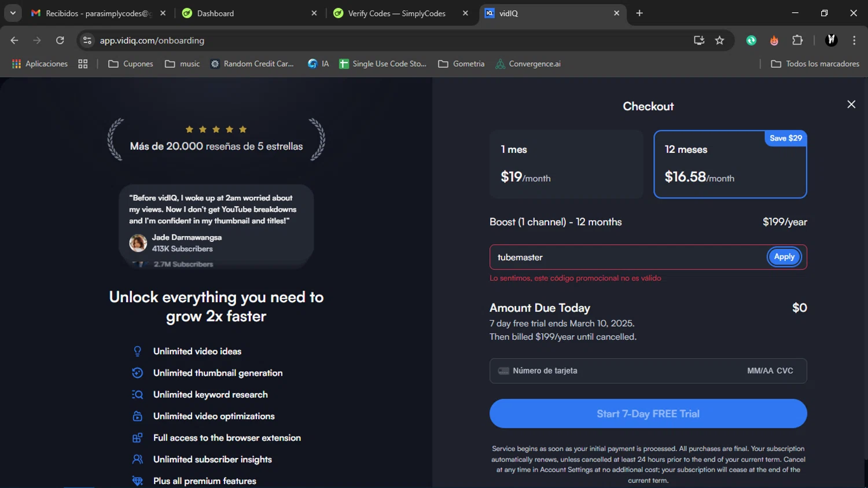Open the flame extension icon
The image size is (868, 488).
pos(774,41)
